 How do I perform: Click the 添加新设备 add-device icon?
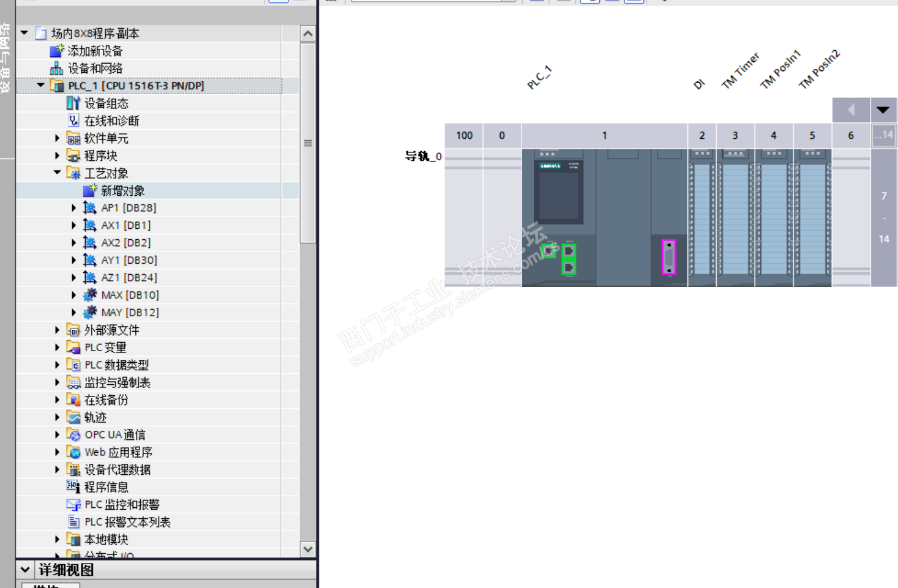point(56,51)
